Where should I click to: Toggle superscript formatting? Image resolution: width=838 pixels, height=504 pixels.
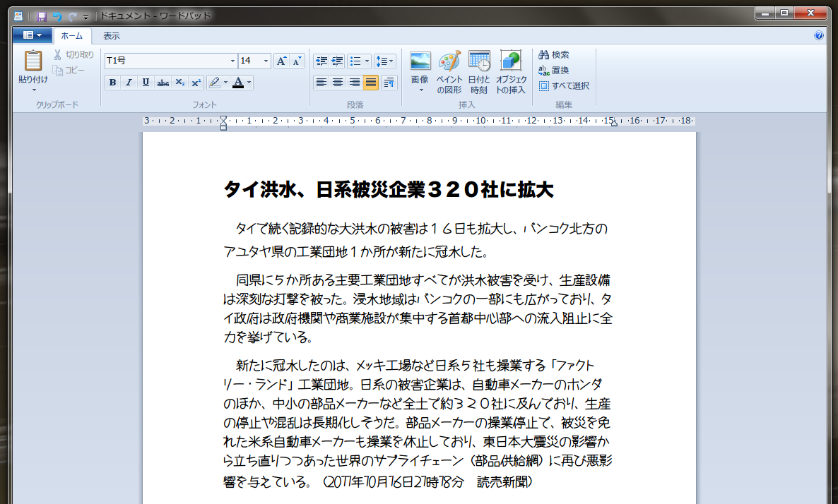(x=196, y=82)
